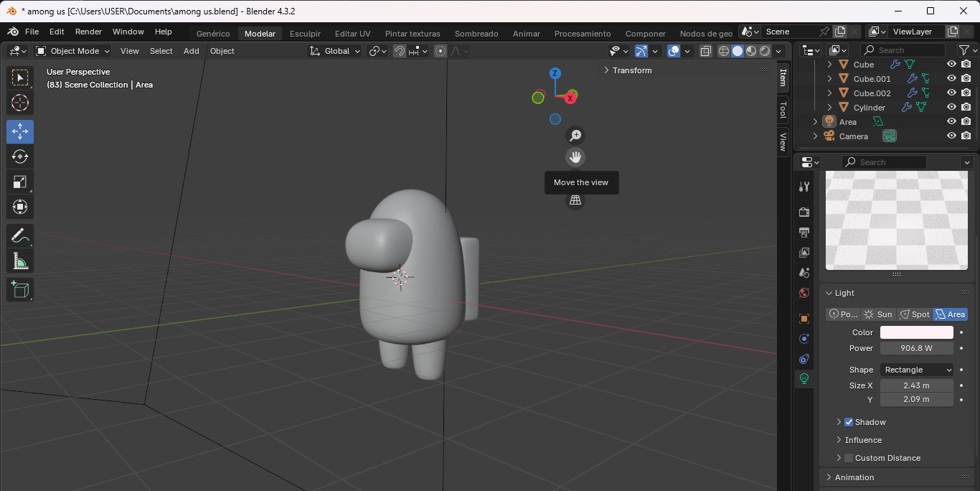Viewport: 980px width, 491px height.
Task: Expand the Transform panel
Action: tap(628, 70)
